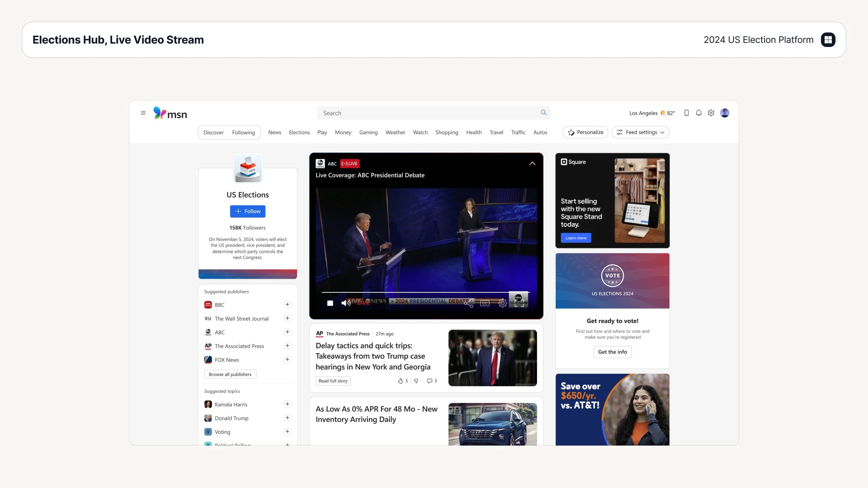This screenshot has width=868, height=488.
Task: Open the hamburger menu icon
Action: (143, 113)
